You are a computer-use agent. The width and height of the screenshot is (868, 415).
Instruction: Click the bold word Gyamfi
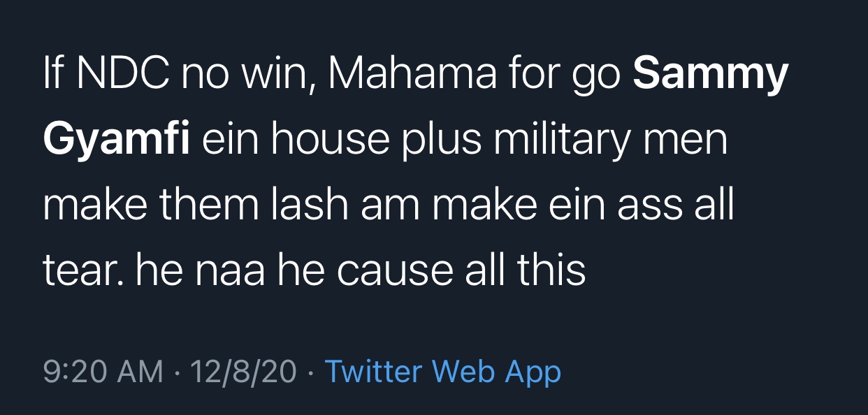(116, 140)
